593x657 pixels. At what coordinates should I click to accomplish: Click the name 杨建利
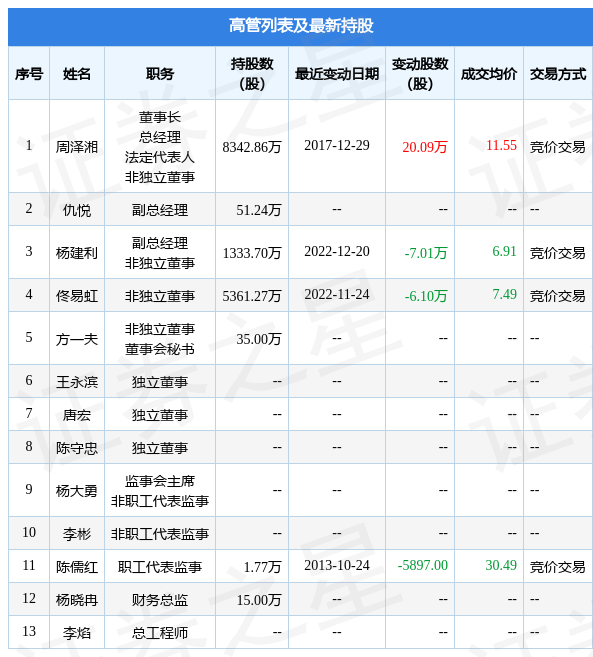click(x=77, y=253)
